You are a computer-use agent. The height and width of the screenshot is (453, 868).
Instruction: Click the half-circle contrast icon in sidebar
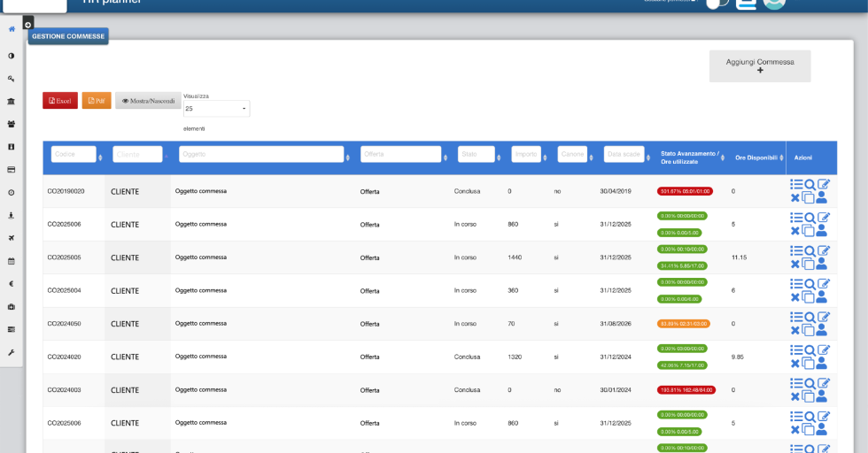pos(11,56)
